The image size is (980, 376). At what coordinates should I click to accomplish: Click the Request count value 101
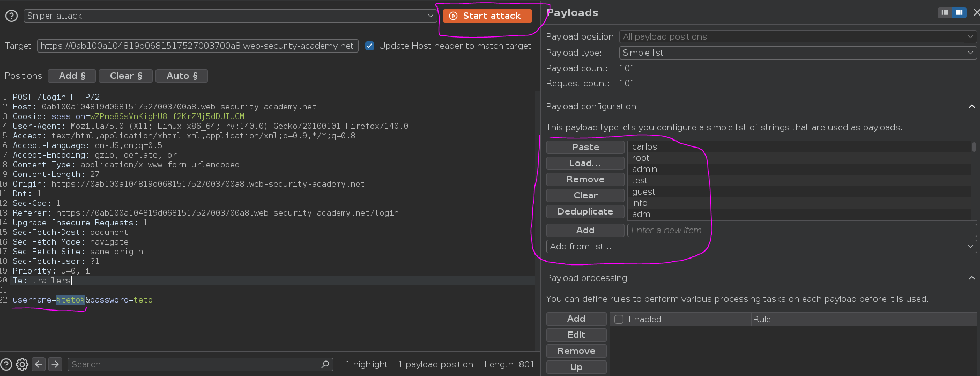tap(627, 83)
